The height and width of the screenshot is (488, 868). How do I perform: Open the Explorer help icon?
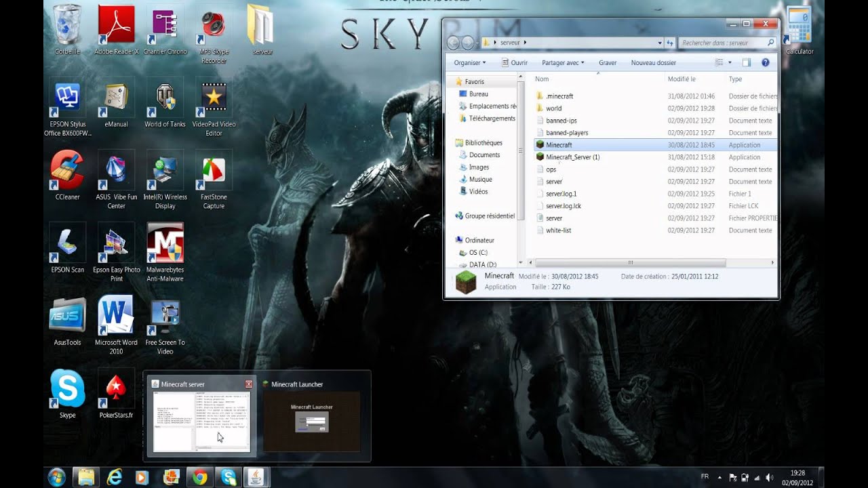(765, 62)
